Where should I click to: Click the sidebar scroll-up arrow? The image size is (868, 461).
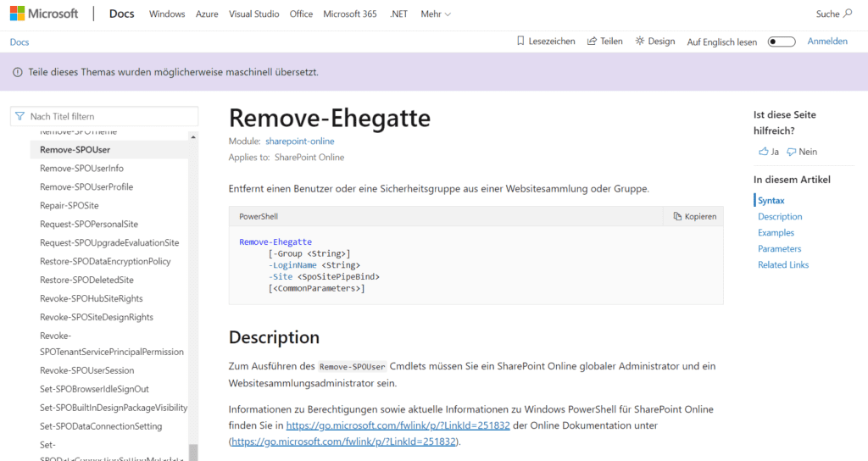(192, 136)
